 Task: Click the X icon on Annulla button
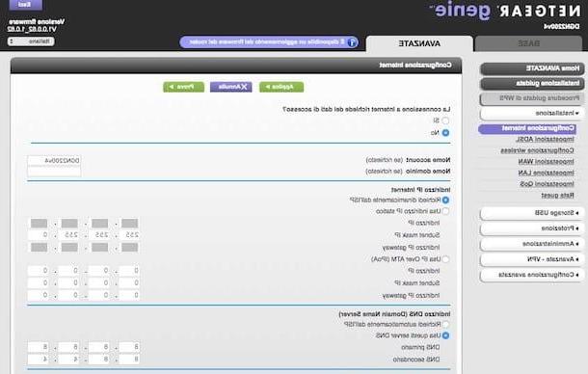244,87
